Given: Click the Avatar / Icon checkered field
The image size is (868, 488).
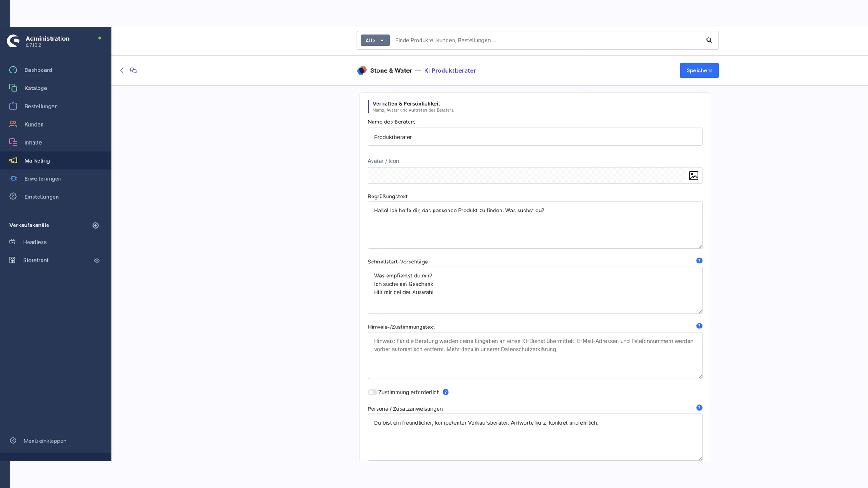Looking at the screenshot, I should coord(526,176).
